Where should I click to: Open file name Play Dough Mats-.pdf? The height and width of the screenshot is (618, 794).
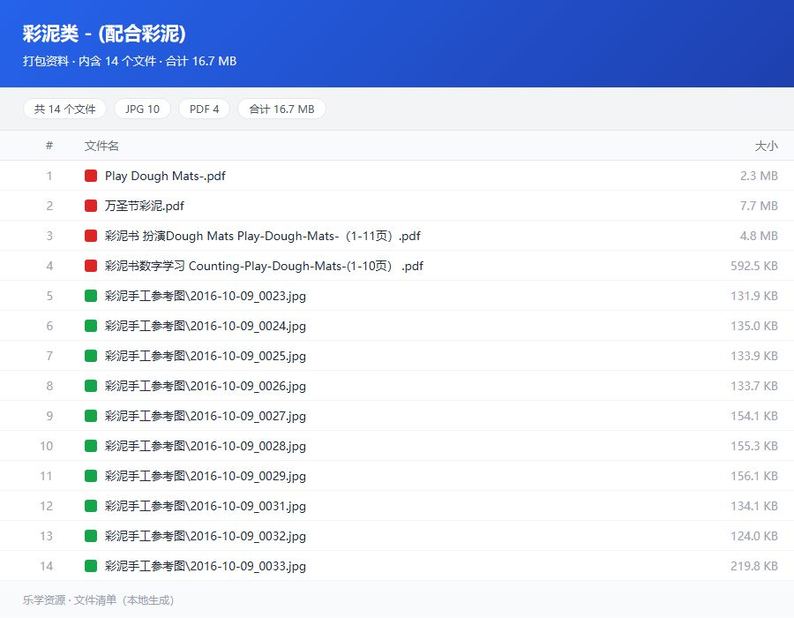click(165, 176)
